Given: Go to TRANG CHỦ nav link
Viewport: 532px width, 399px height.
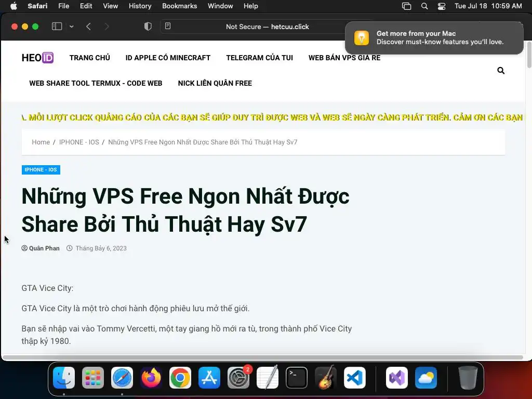Looking at the screenshot, I should click(89, 58).
